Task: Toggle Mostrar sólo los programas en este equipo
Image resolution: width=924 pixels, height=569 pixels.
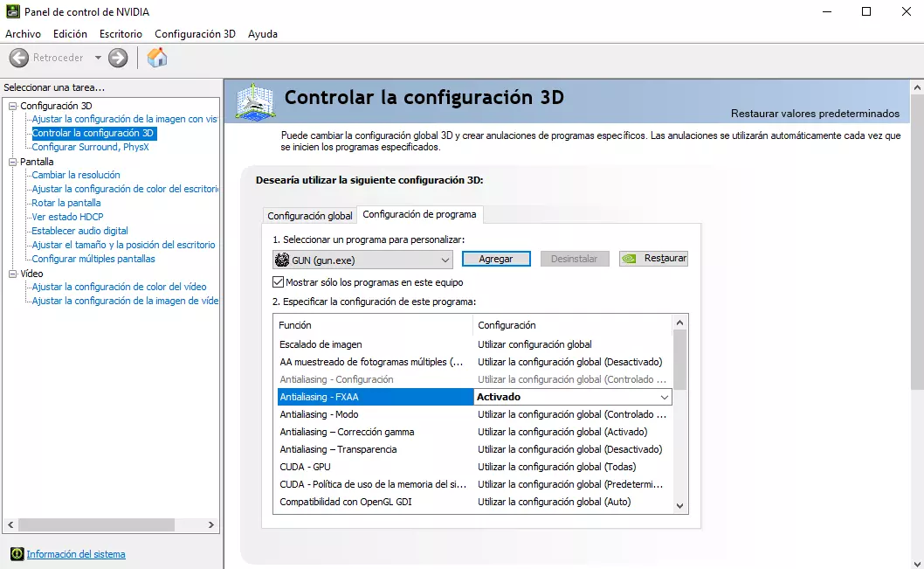Action: tap(278, 282)
